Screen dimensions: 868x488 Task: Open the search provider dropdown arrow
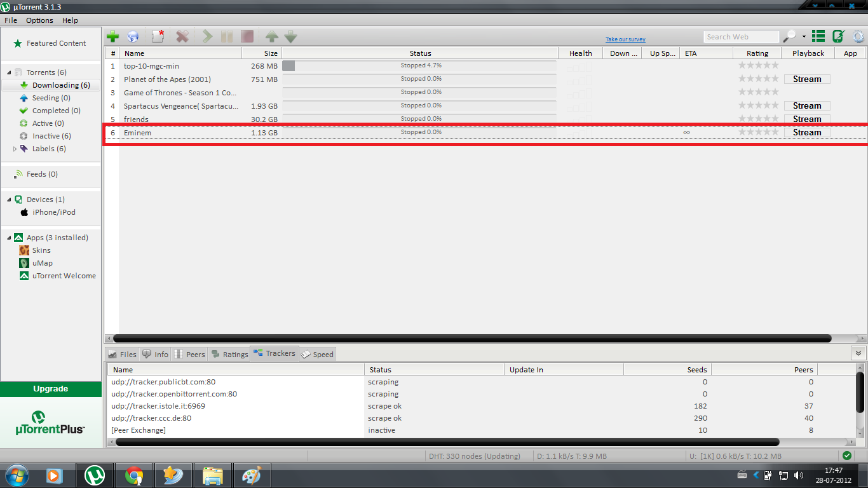(x=804, y=37)
